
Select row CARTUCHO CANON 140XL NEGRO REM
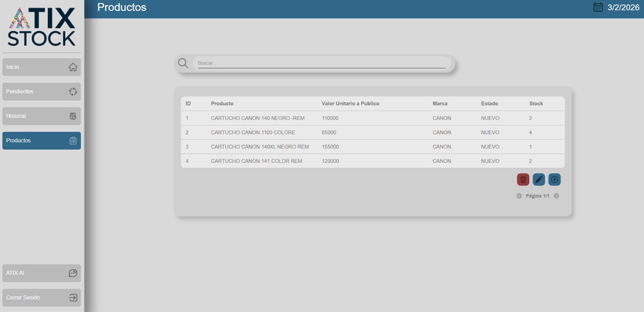[x=260, y=147]
